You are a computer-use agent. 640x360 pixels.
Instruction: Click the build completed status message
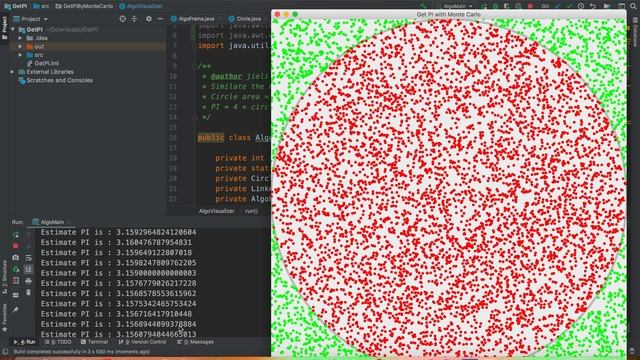pyautogui.click(x=82, y=351)
